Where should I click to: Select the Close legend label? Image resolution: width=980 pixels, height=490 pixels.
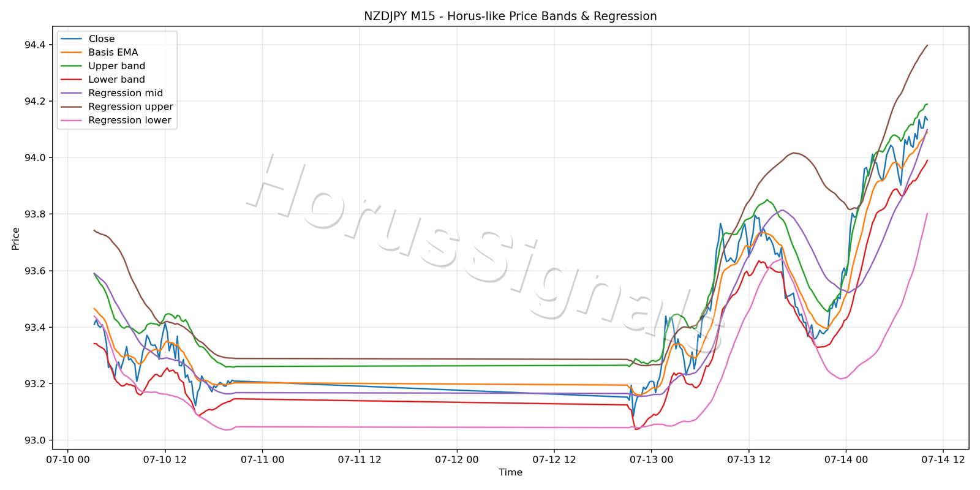point(102,39)
